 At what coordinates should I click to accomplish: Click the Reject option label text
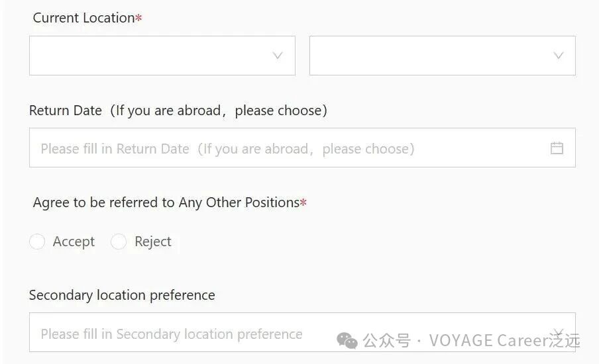click(153, 242)
